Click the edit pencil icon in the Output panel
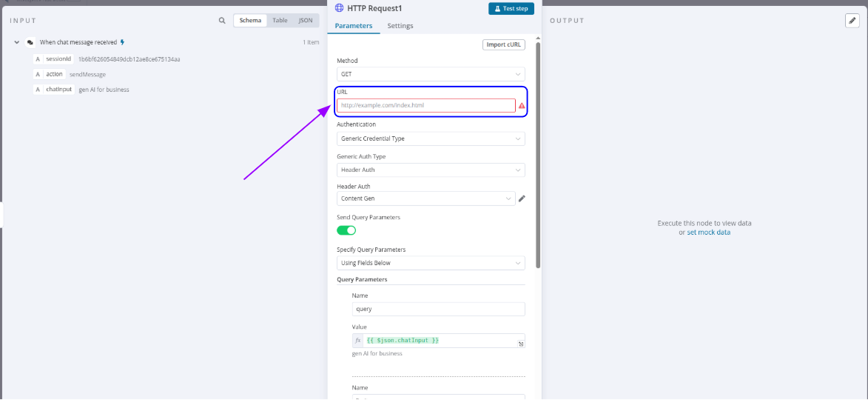This screenshot has width=868, height=411. coord(852,21)
